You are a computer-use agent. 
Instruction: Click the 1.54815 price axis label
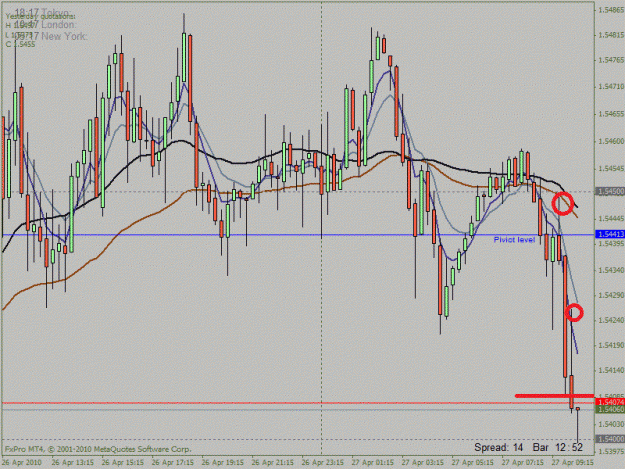(x=611, y=35)
